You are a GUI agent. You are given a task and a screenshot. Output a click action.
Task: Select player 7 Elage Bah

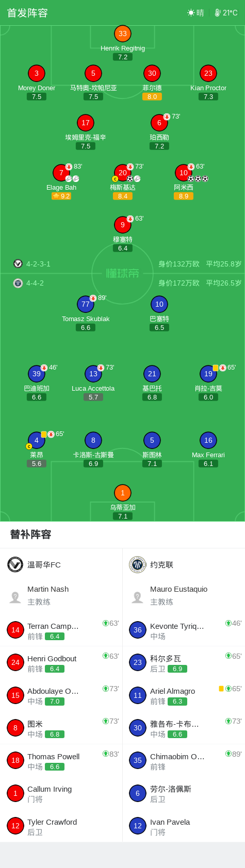(x=61, y=173)
